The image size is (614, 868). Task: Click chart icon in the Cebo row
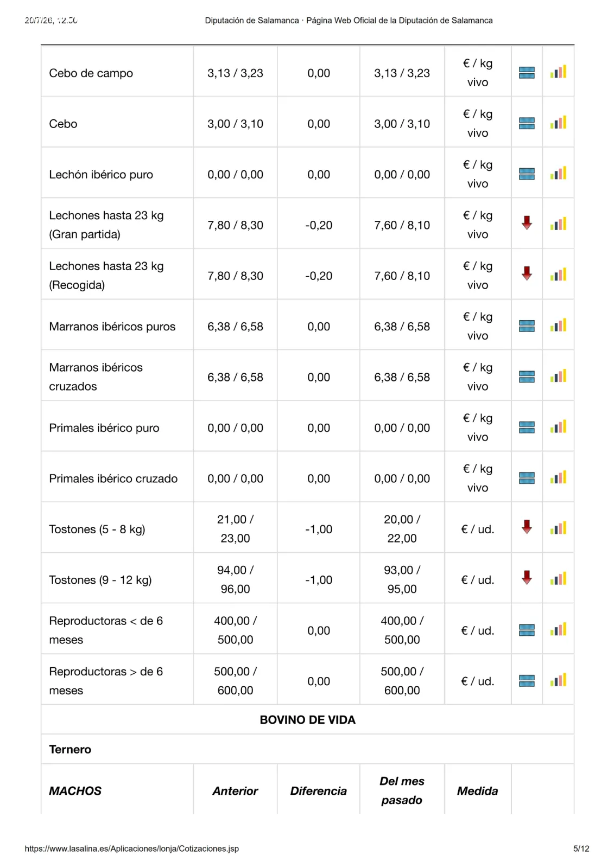coord(558,123)
